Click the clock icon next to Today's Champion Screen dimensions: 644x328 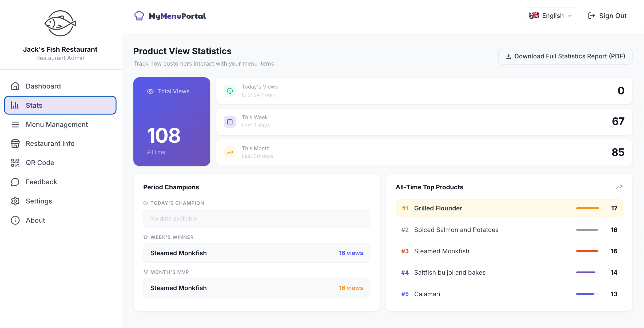tap(146, 203)
